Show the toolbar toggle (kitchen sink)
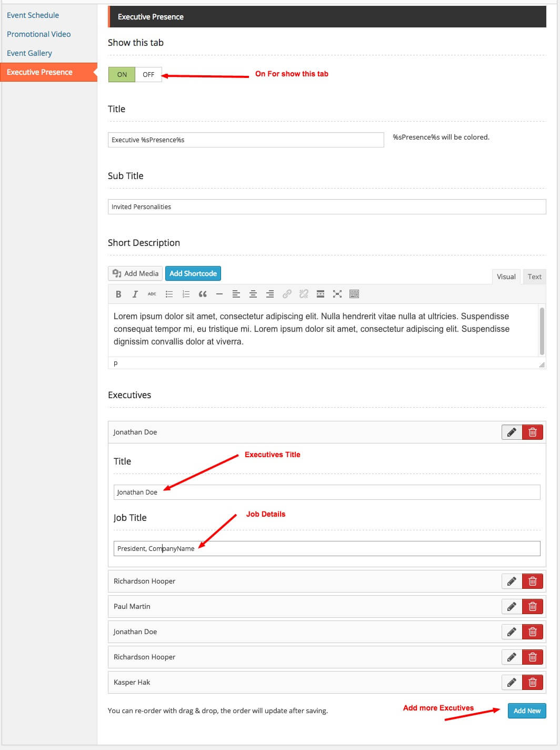 click(354, 294)
